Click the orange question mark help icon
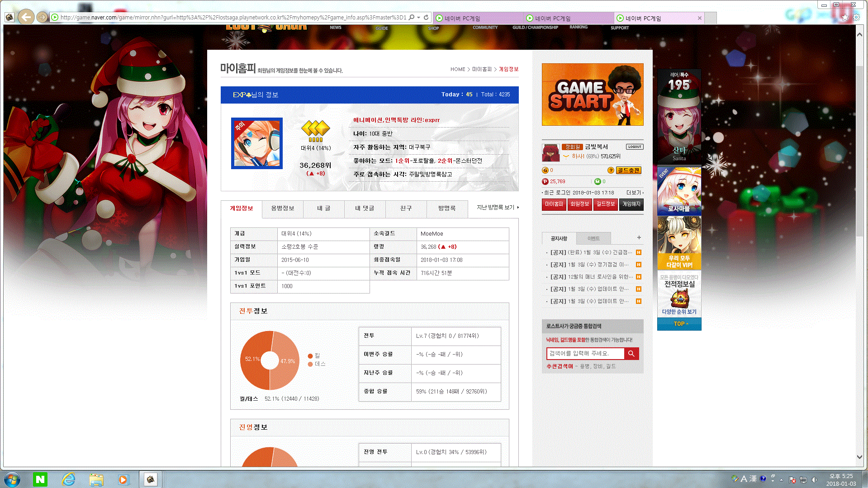 coord(611,171)
